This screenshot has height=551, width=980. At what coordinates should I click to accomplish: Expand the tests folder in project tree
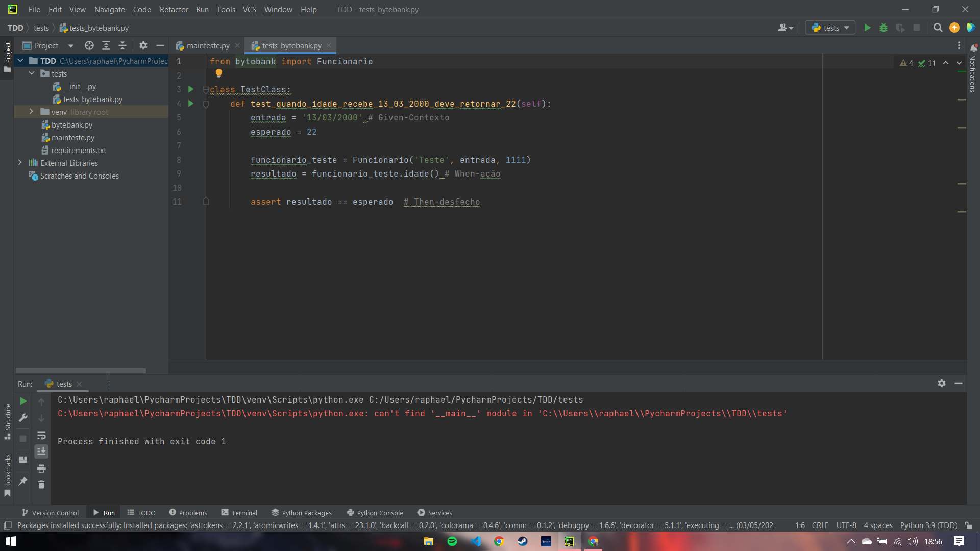32,74
